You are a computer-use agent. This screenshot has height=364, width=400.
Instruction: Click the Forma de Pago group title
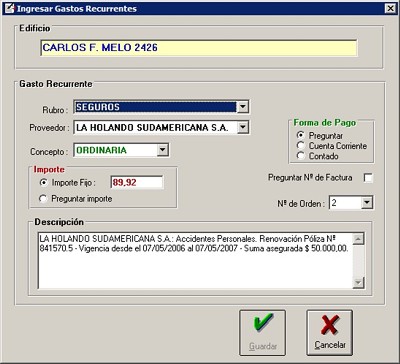325,123
